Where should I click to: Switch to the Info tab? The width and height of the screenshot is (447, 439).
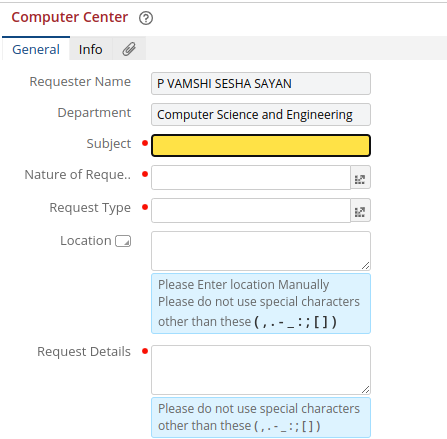point(91,49)
